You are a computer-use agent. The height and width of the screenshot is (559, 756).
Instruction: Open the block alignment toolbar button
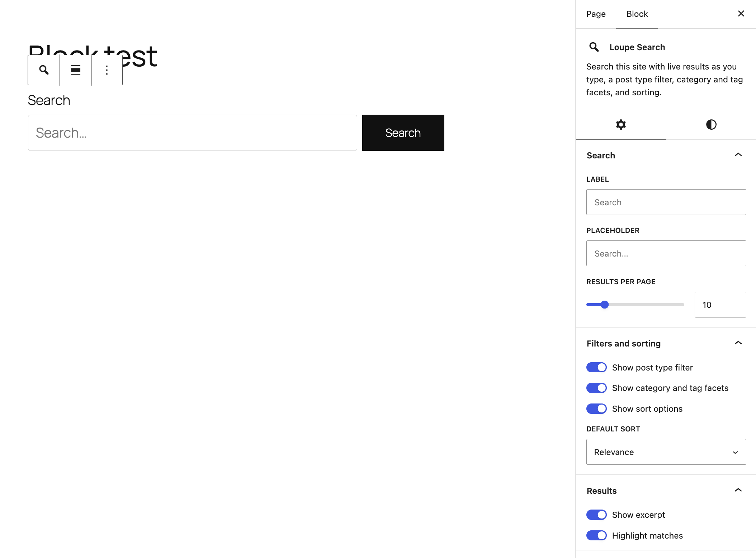tap(75, 70)
